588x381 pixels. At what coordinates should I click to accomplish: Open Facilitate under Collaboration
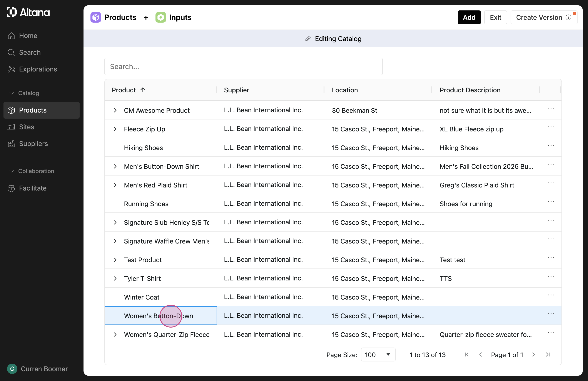pyautogui.click(x=33, y=188)
